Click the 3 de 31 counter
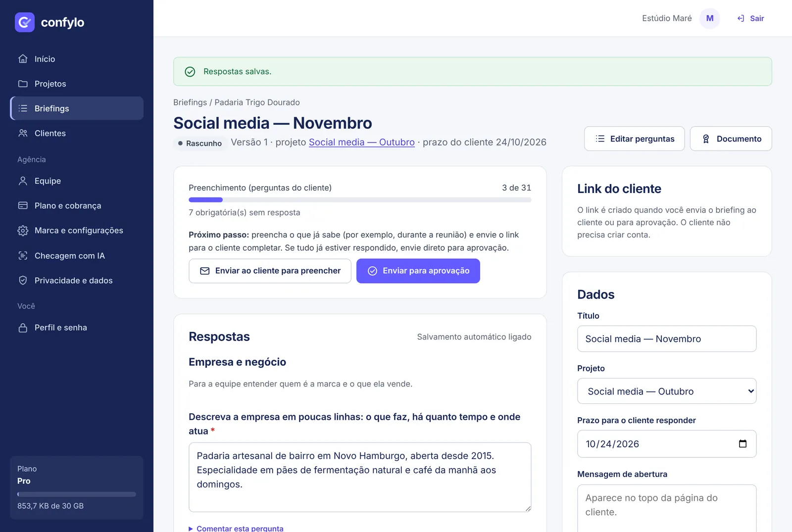 [x=516, y=188]
